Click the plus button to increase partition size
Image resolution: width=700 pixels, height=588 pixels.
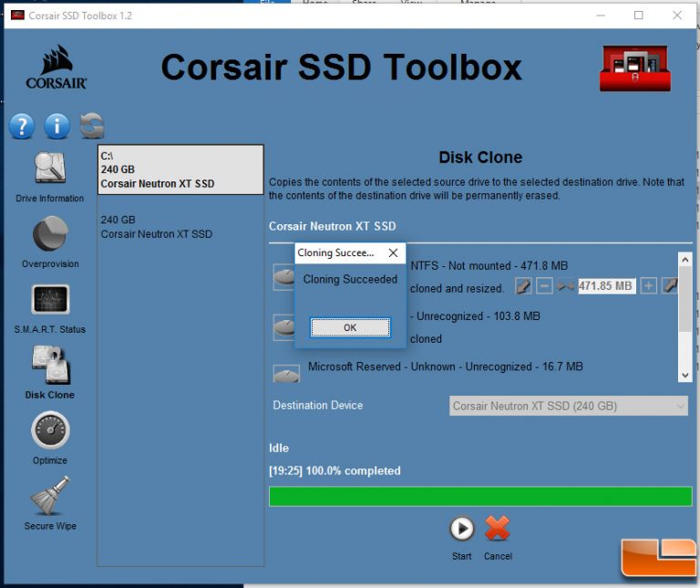pos(649,285)
